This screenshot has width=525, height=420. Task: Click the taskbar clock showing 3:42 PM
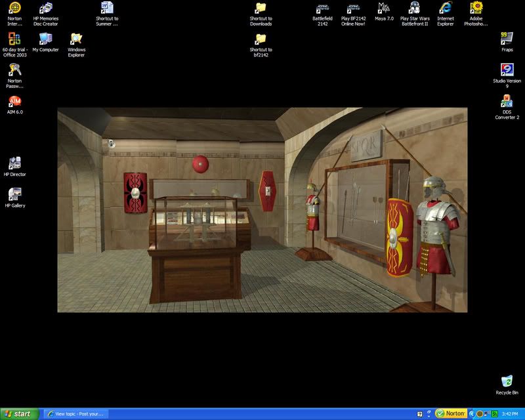coord(510,414)
